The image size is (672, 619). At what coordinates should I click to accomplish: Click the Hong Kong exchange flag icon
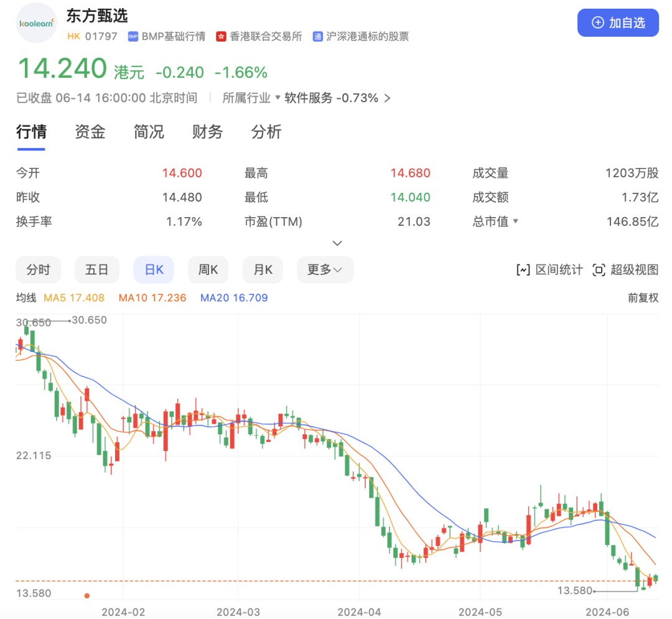(x=221, y=37)
